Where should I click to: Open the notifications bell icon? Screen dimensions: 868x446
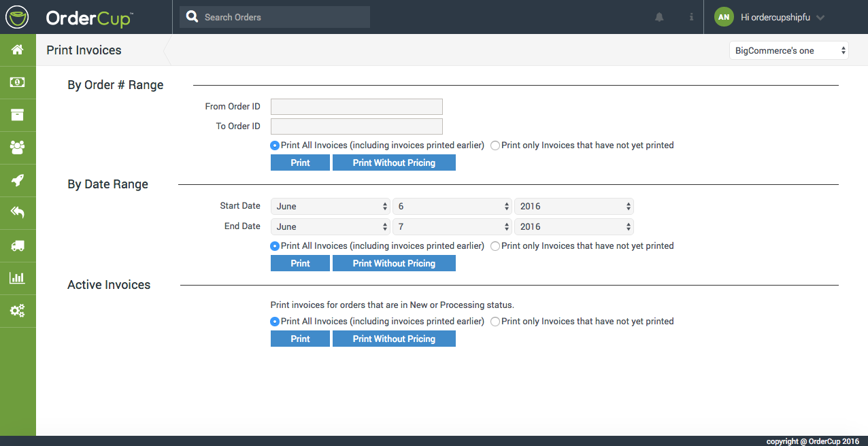[x=659, y=17]
